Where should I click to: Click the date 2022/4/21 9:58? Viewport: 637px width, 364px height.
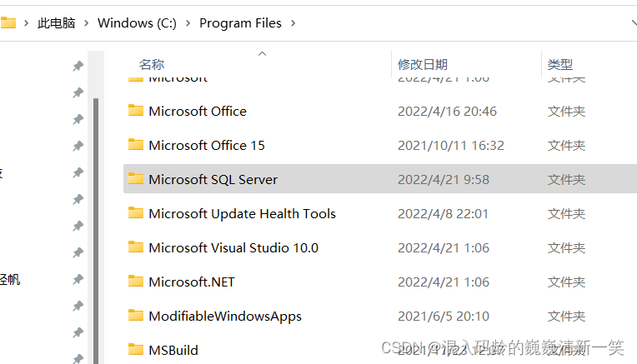[444, 179]
